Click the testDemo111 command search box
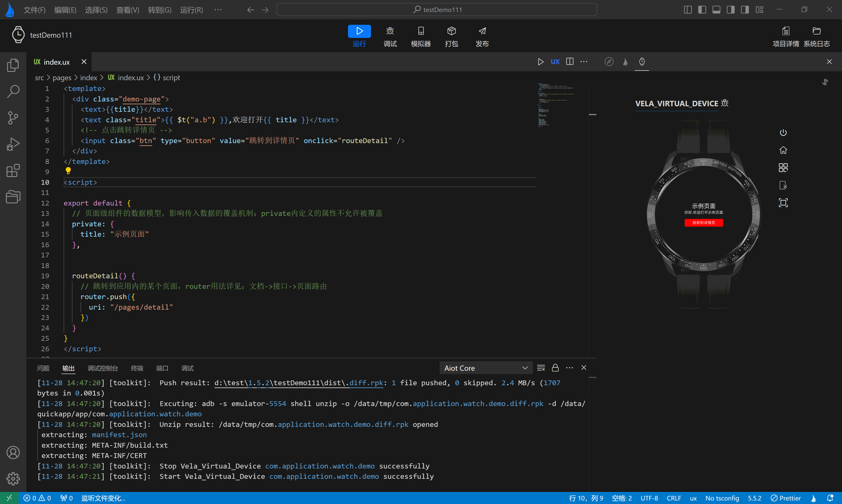 437,9
